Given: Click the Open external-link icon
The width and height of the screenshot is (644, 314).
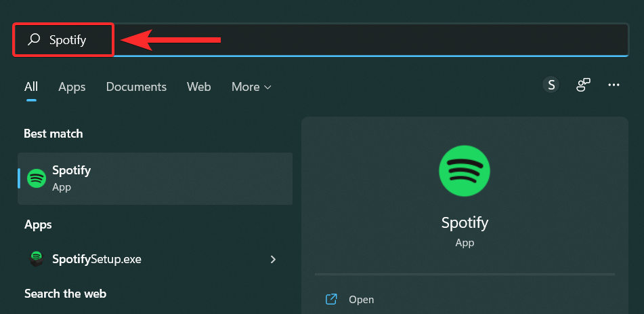Looking at the screenshot, I should click(331, 299).
